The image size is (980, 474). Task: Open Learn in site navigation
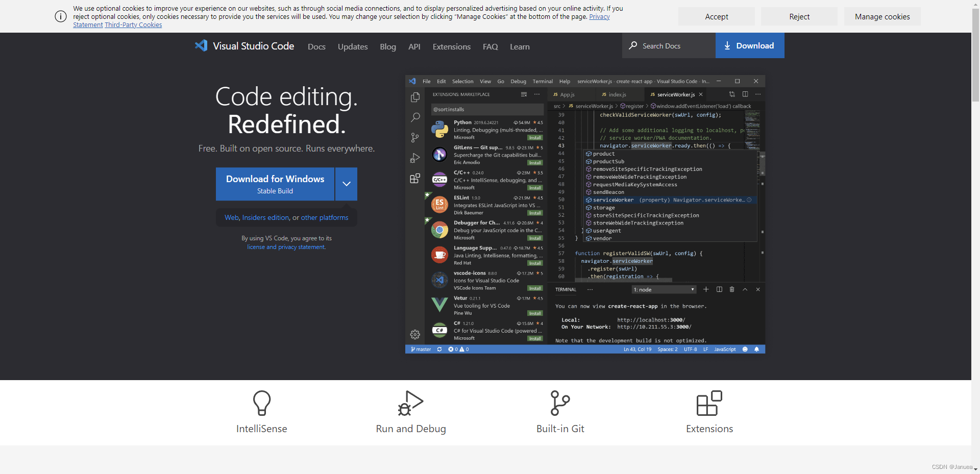click(x=520, y=46)
